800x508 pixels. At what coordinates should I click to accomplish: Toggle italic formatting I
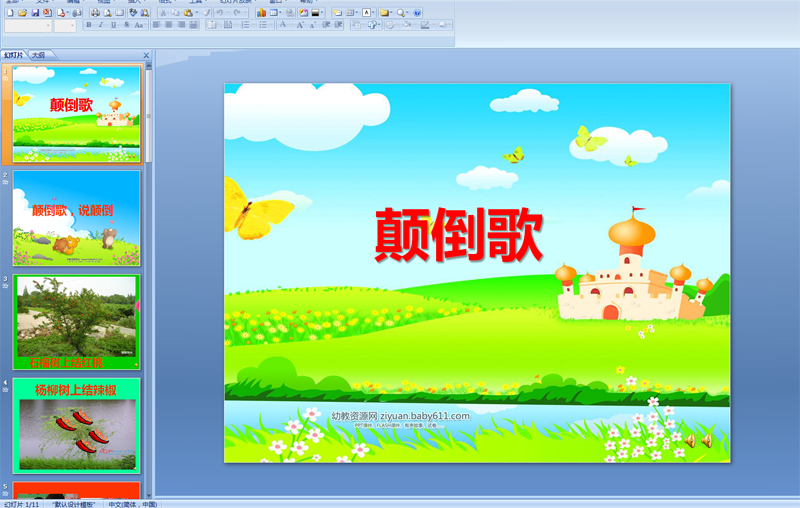pos(101,24)
